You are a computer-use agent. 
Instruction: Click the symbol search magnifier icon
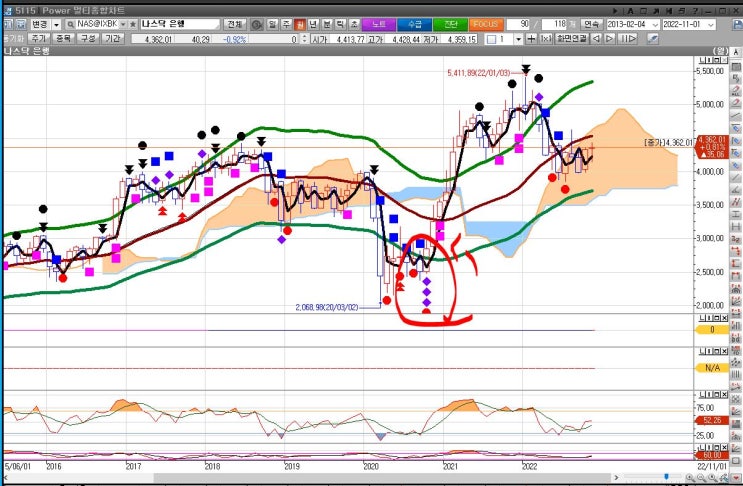click(x=70, y=24)
